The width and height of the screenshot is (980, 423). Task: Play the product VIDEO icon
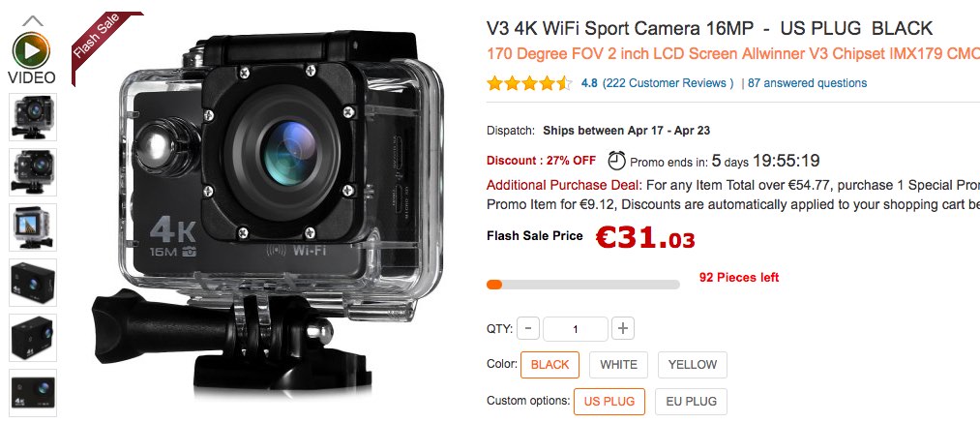click(x=31, y=50)
